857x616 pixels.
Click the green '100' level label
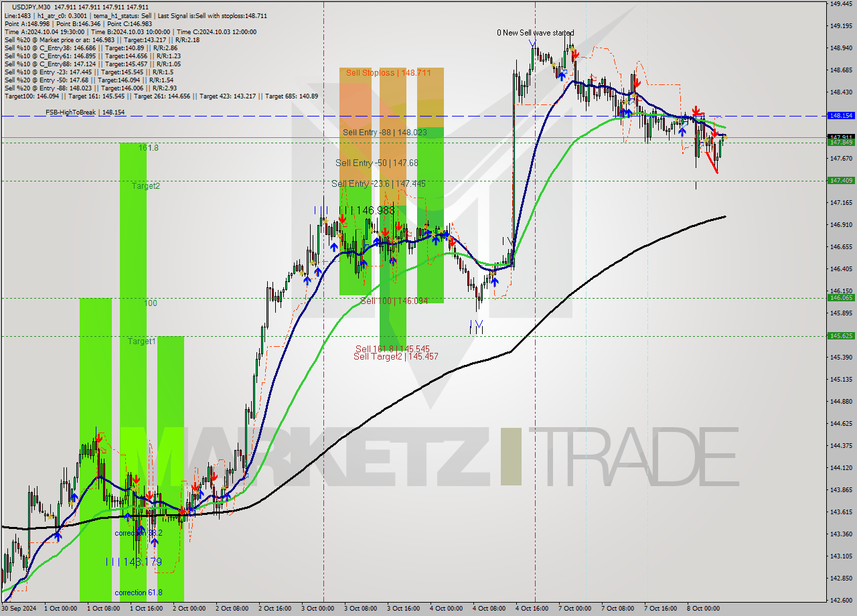[x=151, y=303]
